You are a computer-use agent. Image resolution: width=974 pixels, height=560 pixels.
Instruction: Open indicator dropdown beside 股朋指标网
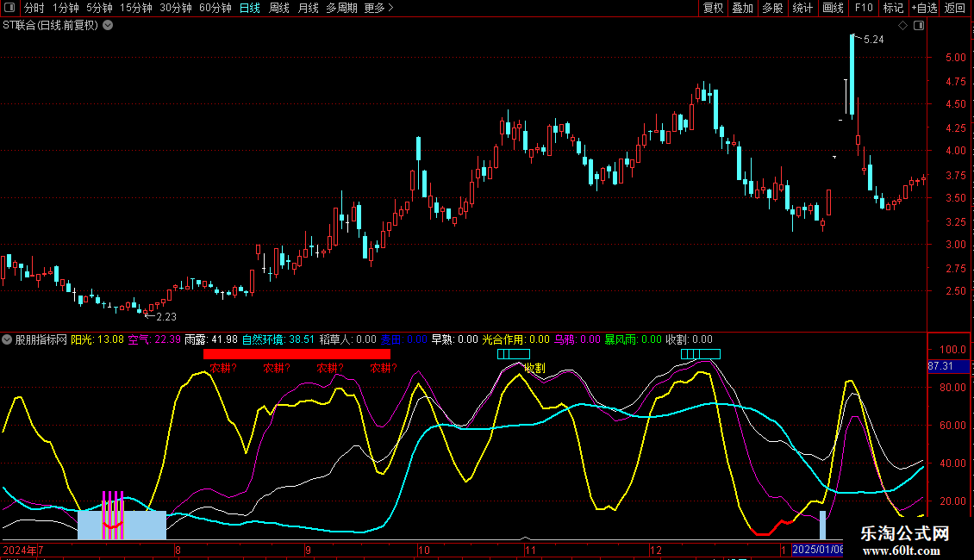(7, 339)
